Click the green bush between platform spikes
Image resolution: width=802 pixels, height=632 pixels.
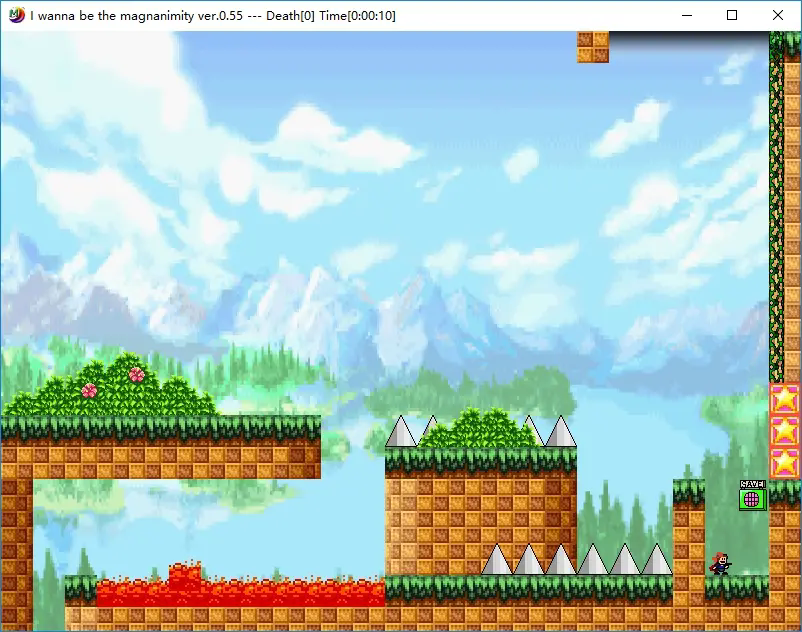coord(482,429)
